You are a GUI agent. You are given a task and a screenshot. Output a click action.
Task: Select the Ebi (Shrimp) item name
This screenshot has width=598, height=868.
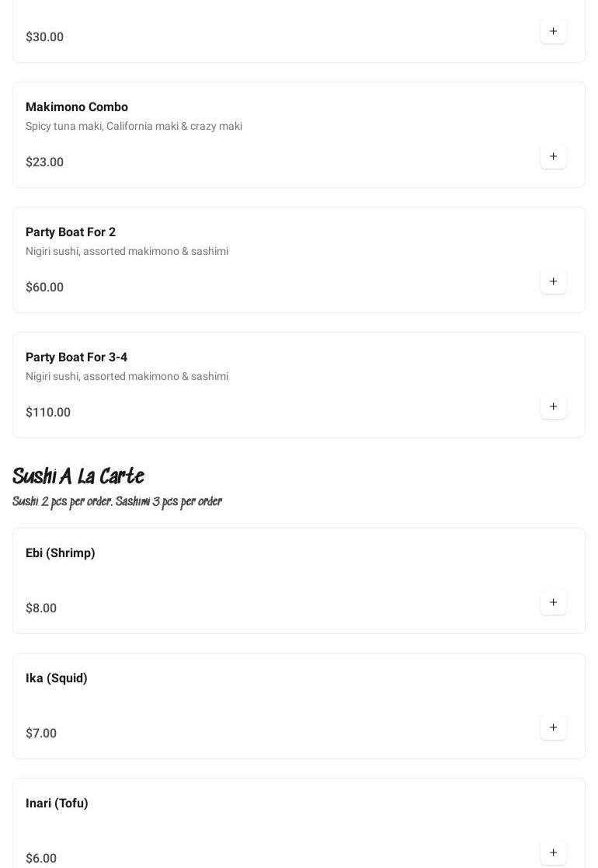click(x=61, y=553)
